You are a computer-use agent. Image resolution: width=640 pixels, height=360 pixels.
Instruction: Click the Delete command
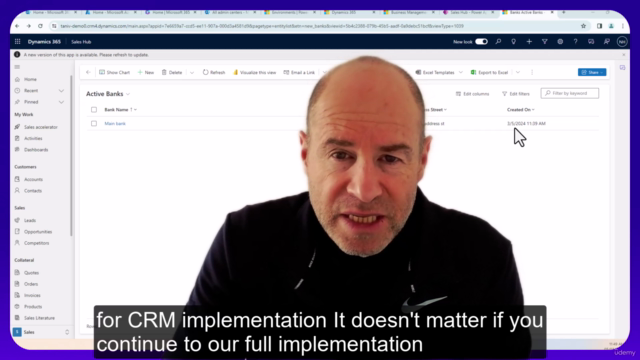pyautogui.click(x=172, y=72)
